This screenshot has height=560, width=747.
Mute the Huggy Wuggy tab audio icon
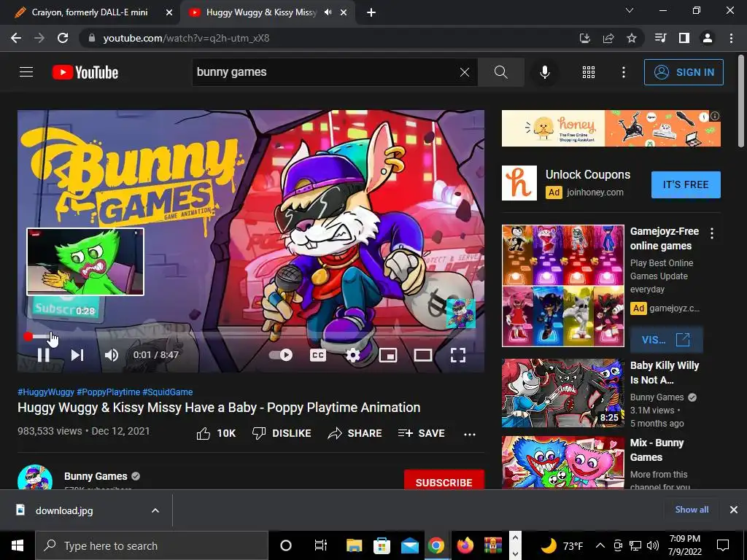(328, 12)
